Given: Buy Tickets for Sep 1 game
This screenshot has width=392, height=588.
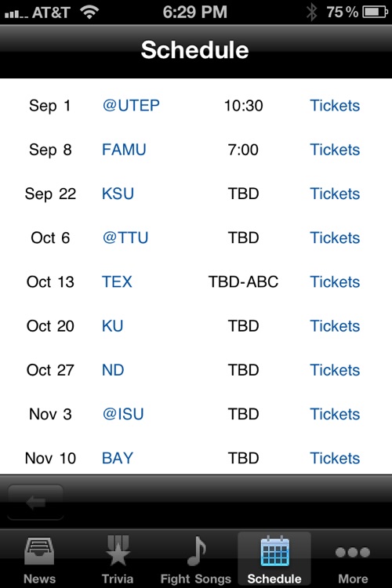Looking at the screenshot, I should coord(335,106).
